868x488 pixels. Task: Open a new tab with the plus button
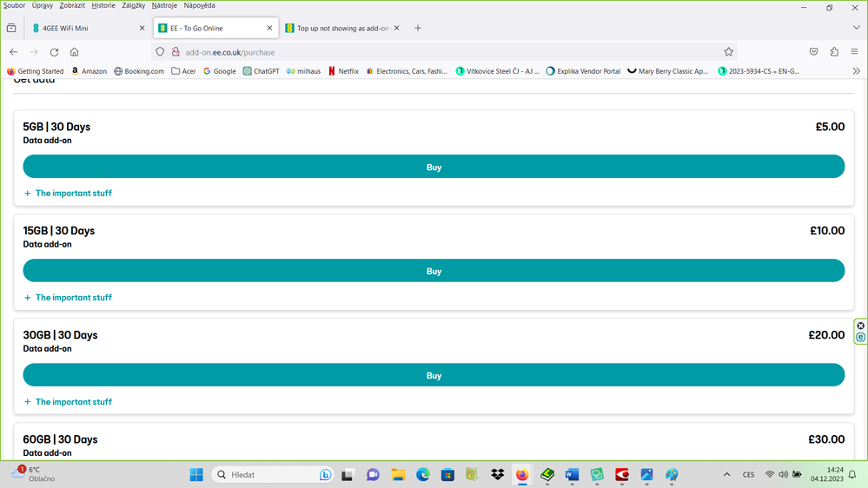coord(418,28)
